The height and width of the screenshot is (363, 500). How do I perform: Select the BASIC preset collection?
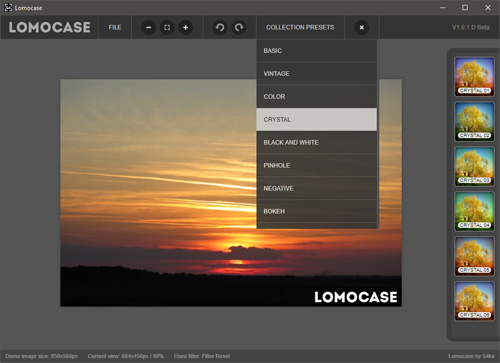[317, 51]
